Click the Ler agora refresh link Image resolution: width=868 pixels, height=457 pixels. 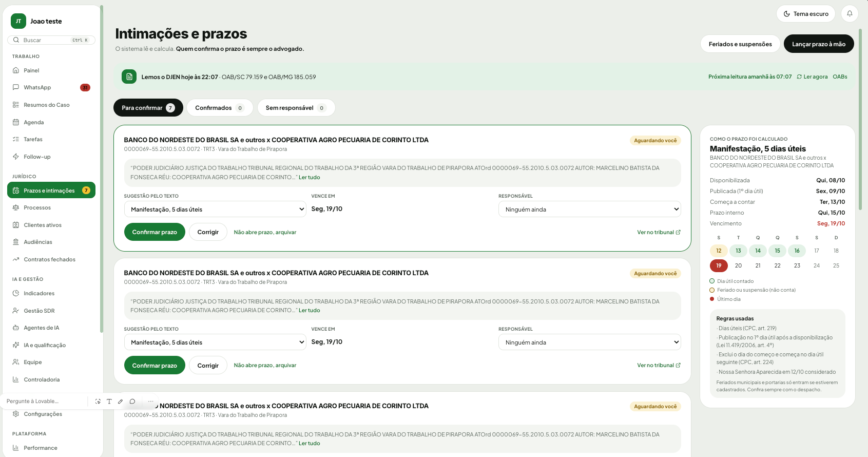click(812, 77)
